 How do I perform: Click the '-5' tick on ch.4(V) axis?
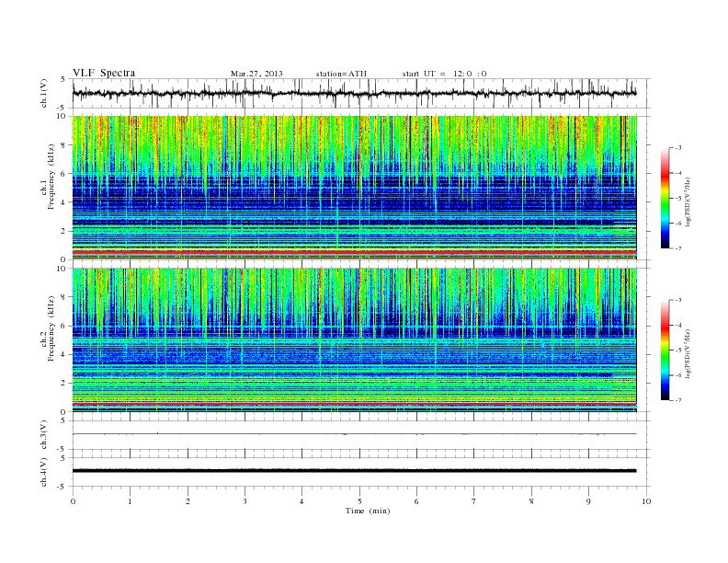(x=63, y=487)
